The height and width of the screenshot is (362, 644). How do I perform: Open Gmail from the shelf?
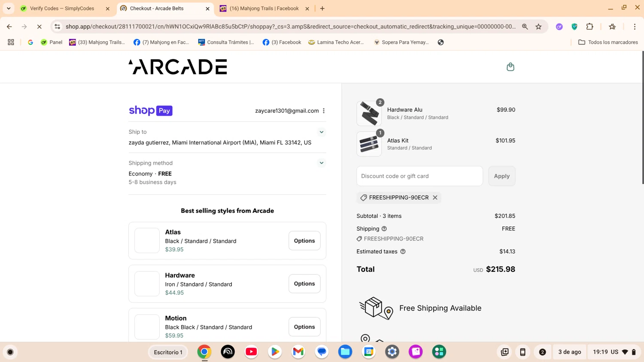pos(298,352)
